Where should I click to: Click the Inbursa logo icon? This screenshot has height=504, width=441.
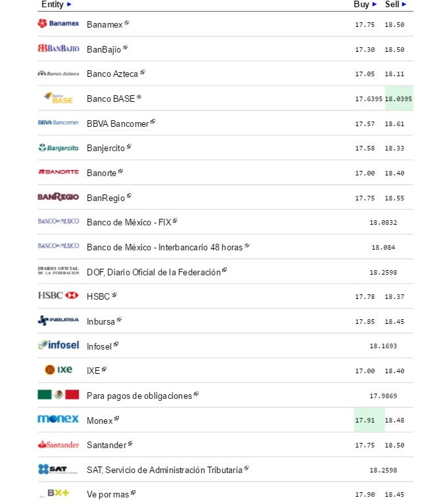click(x=58, y=321)
